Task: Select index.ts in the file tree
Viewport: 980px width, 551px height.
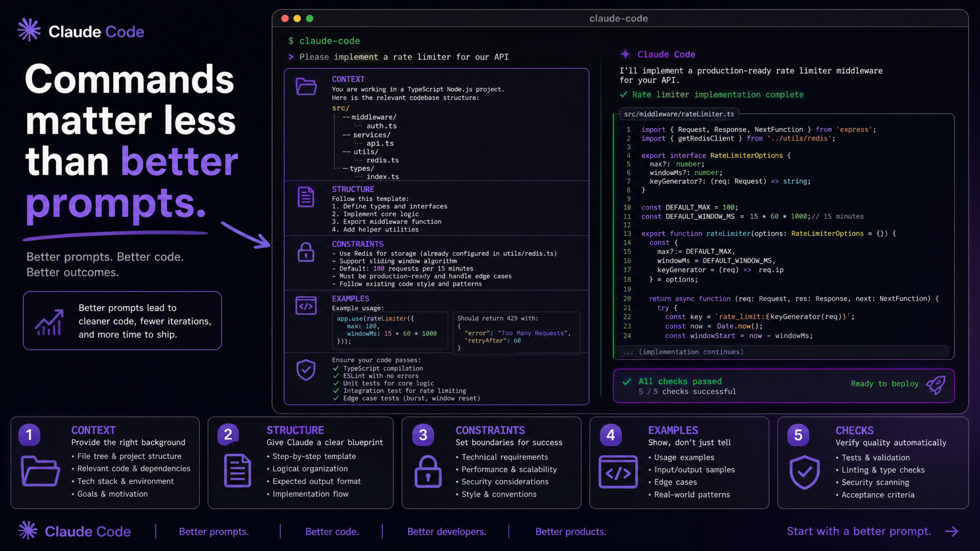Action: [x=382, y=177]
